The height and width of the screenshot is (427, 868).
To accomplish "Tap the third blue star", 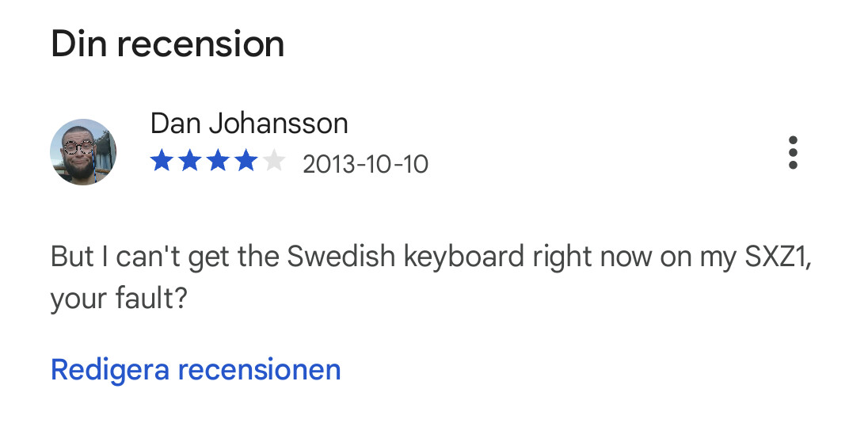I will pos(218,162).
